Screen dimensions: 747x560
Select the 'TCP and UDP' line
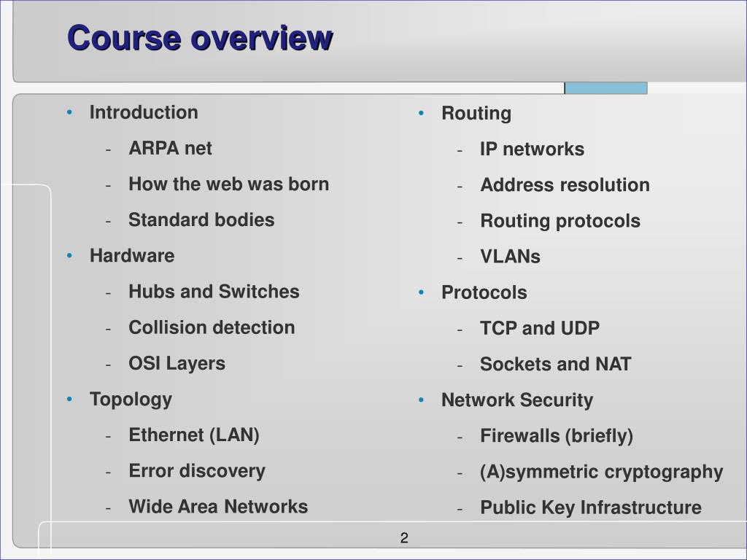pos(540,328)
